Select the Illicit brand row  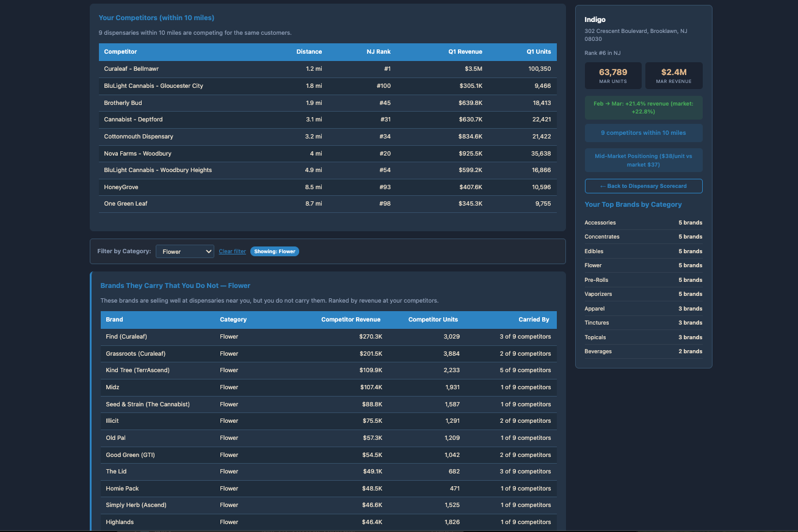click(328, 421)
